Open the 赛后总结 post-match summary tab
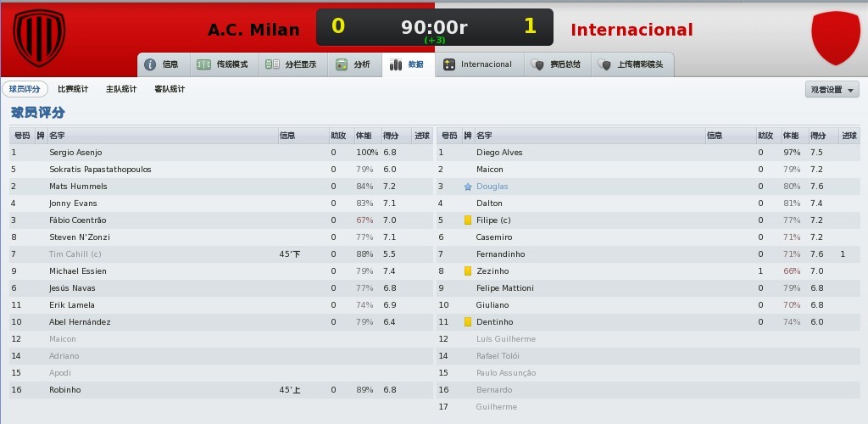Screen dimensions: 868x424 557,64
